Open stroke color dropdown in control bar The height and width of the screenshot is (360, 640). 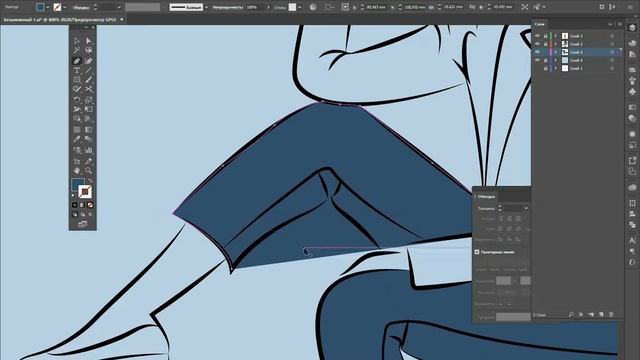(64, 7)
